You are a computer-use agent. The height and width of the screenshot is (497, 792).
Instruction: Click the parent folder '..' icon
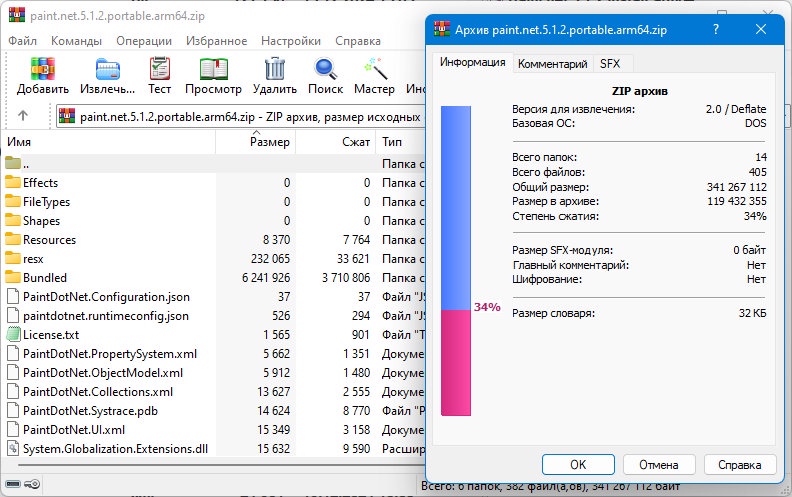(13, 163)
